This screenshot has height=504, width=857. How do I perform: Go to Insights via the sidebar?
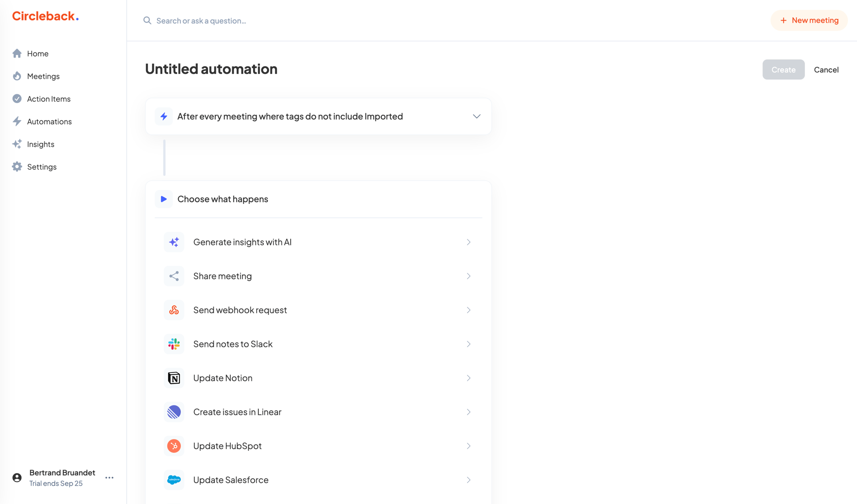coord(40,144)
